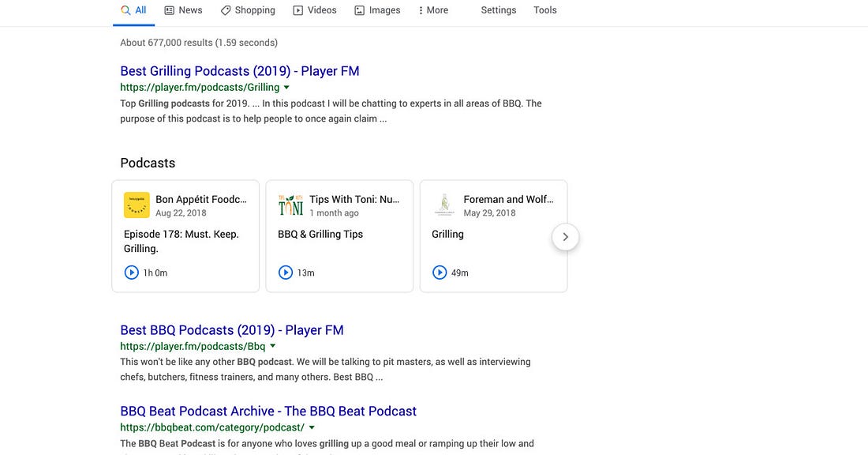Click the BBQ & Grilling Tips episode title

coord(320,235)
